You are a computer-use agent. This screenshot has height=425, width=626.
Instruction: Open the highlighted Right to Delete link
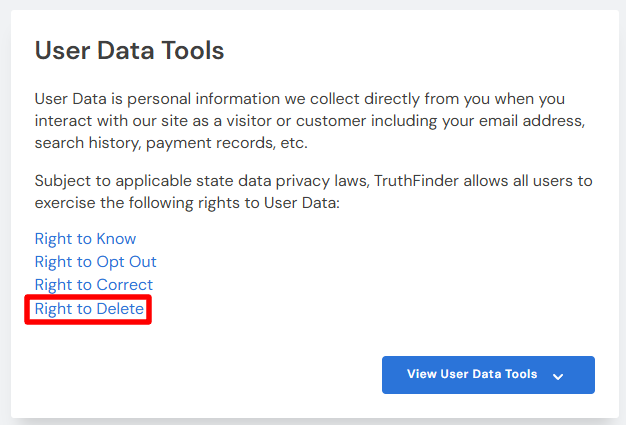[x=89, y=309]
